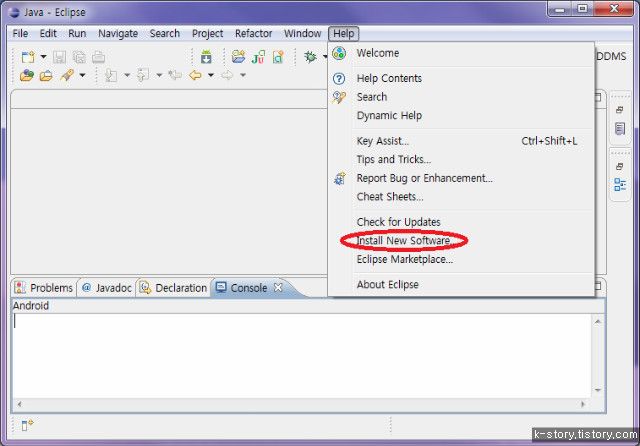The height and width of the screenshot is (446, 640).
Task: Click the Outline fast view icon
Action: [620, 184]
